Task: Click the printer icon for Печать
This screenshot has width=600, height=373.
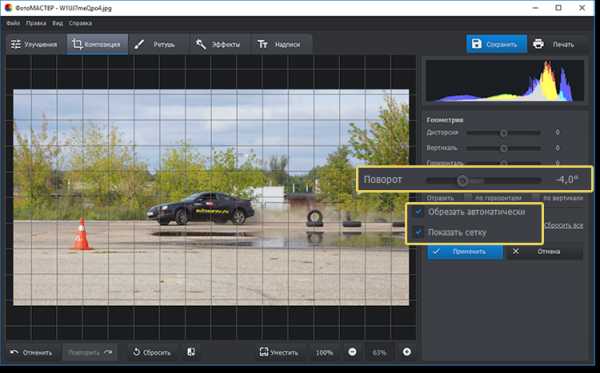Action: point(538,44)
